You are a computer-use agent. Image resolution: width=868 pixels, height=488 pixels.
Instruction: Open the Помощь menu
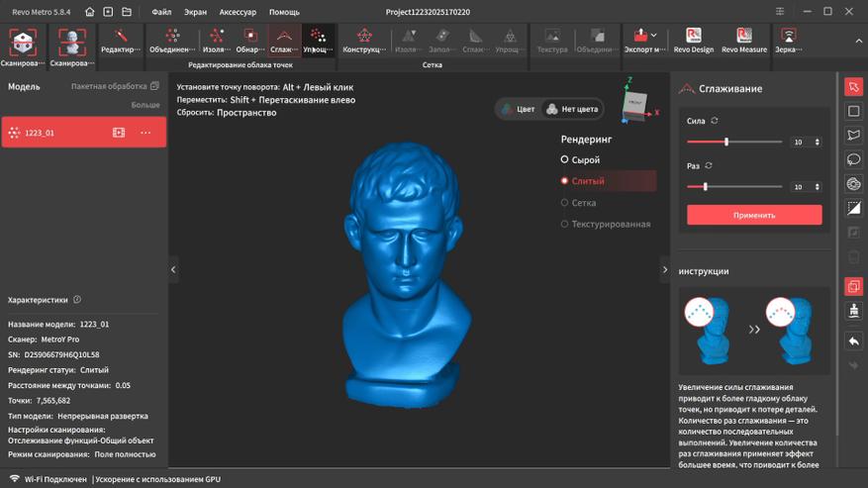(x=284, y=12)
